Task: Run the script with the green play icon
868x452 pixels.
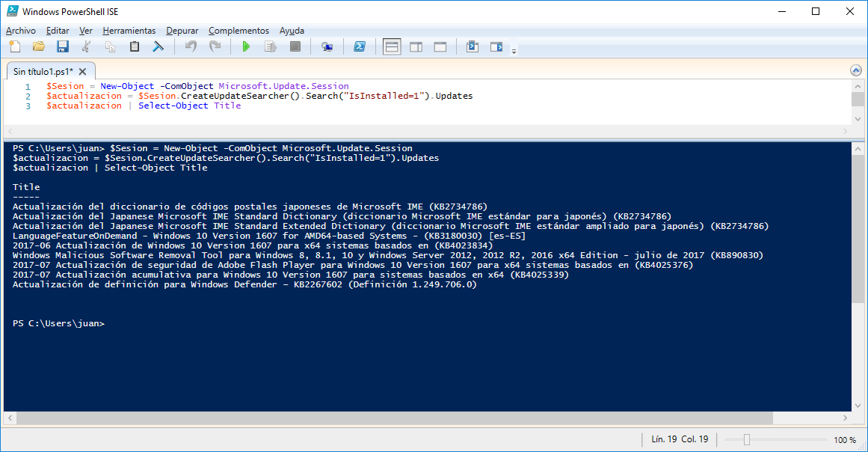Action: point(246,46)
